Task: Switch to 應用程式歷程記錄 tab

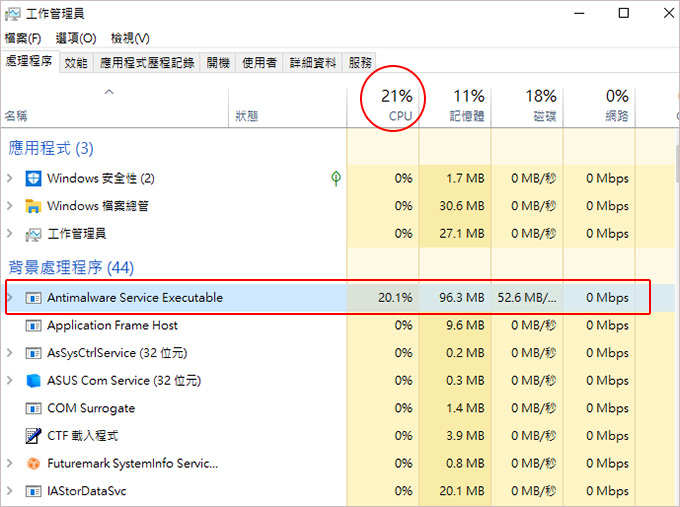Action: (147, 63)
